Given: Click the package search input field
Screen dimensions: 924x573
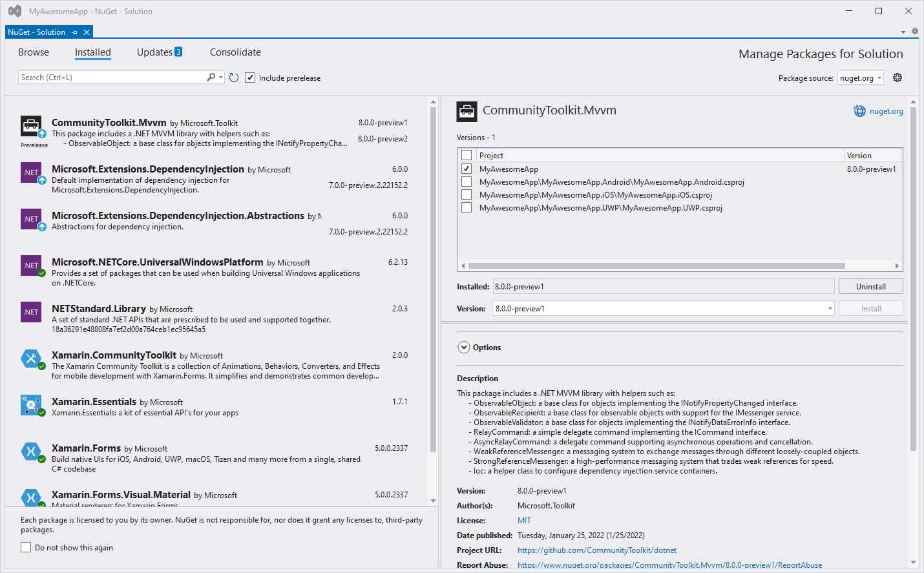Looking at the screenshot, I should pyautogui.click(x=113, y=78).
